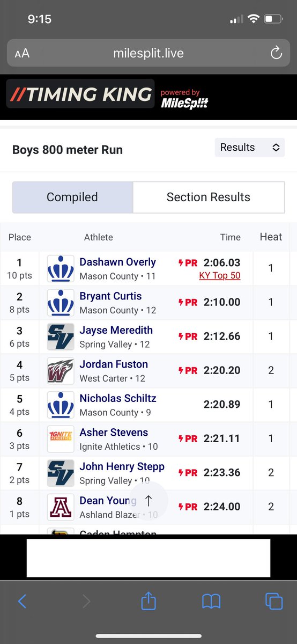The width and height of the screenshot is (297, 644).
Task: Open Dashawn Overly athlete profile
Action: coord(117,262)
